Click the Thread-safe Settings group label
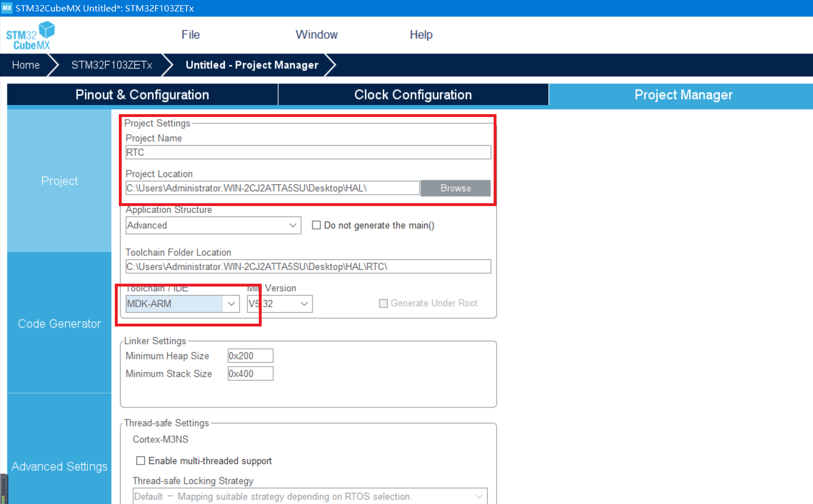Viewport: 813px width, 504px height. click(x=166, y=423)
